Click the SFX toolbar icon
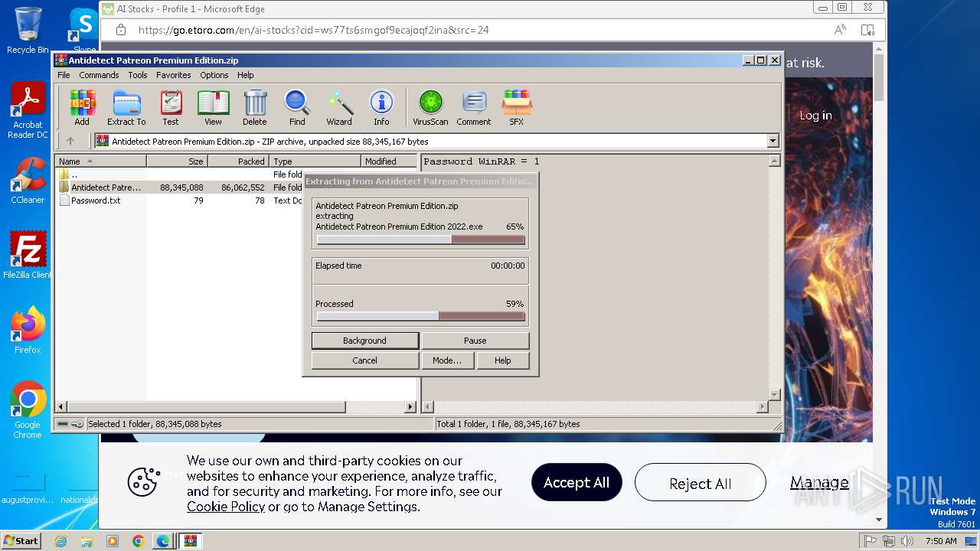The height and width of the screenshot is (551, 980). (517, 108)
